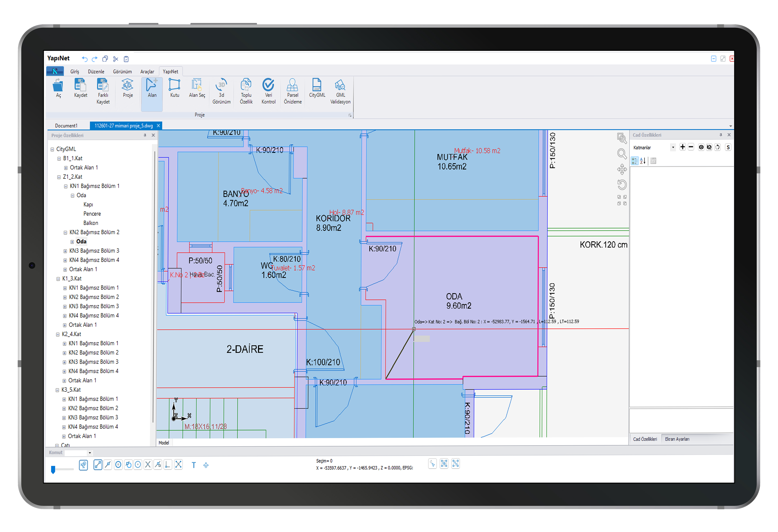Open the Katmanlar dropdown

(x=673, y=147)
